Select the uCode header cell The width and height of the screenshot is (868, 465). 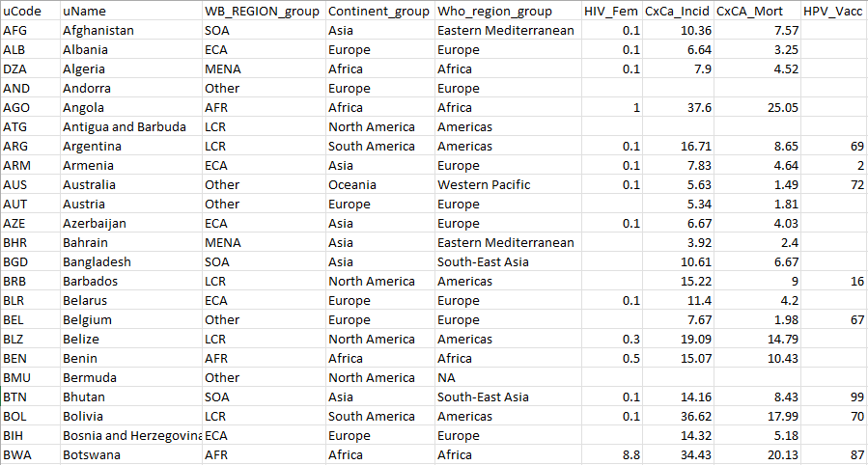(x=31, y=11)
